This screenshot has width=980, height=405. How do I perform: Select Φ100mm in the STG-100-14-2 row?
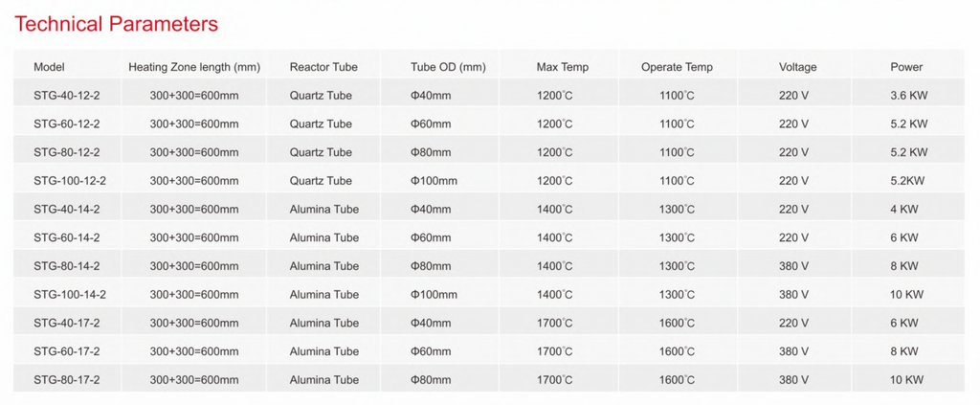coord(434,294)
